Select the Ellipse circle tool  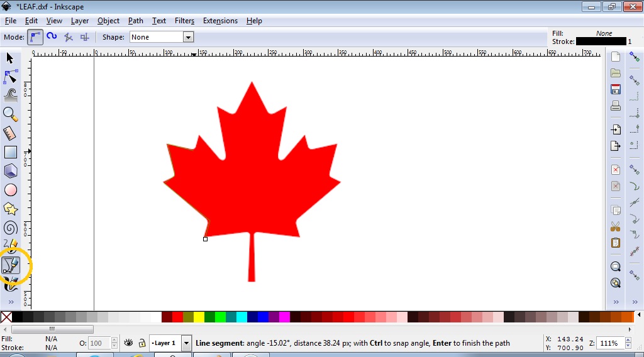10,190
